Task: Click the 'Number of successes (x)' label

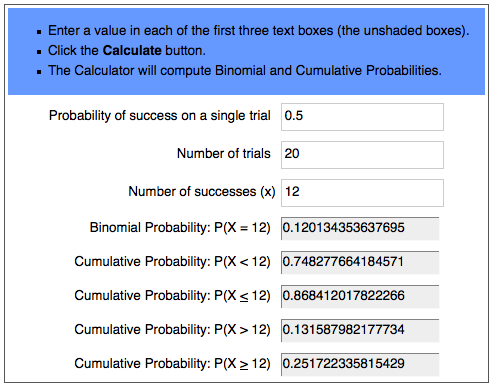Action: pos(202,192)
